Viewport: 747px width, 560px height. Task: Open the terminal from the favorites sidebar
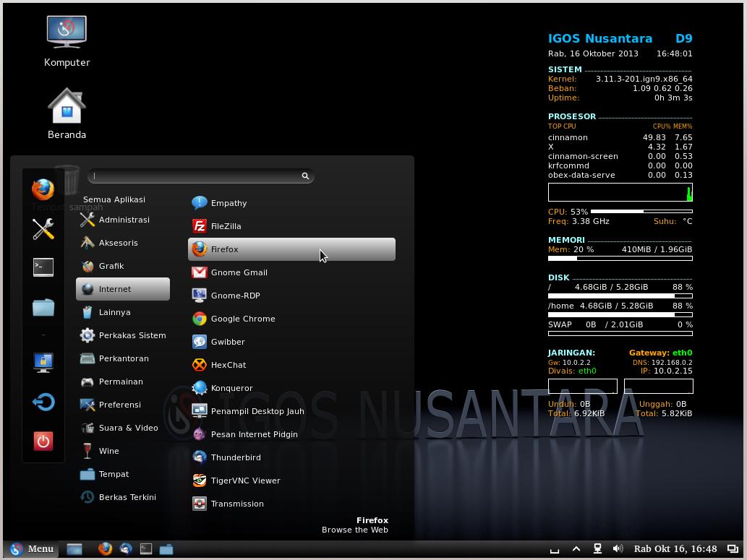tap(43, 267)
